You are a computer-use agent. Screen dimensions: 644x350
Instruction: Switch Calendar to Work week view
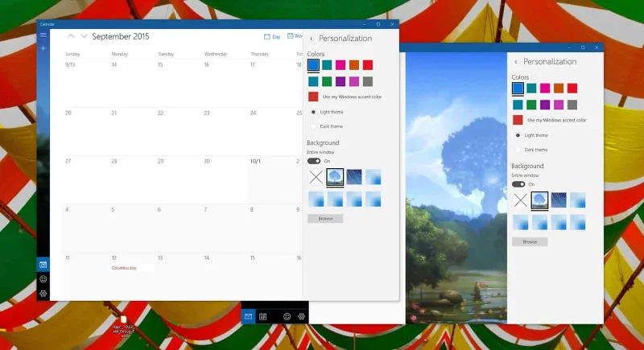click(x=295, y=36)
